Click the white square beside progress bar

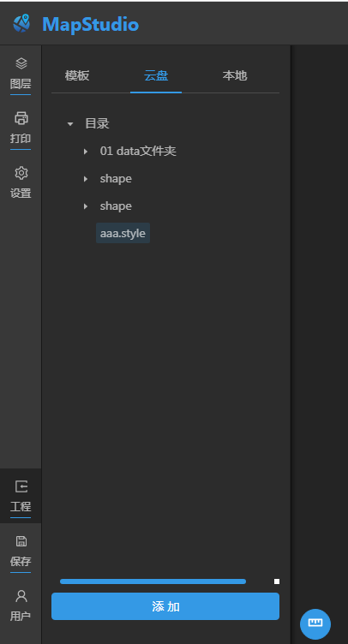pyautogui.click(x=277, y=581)
